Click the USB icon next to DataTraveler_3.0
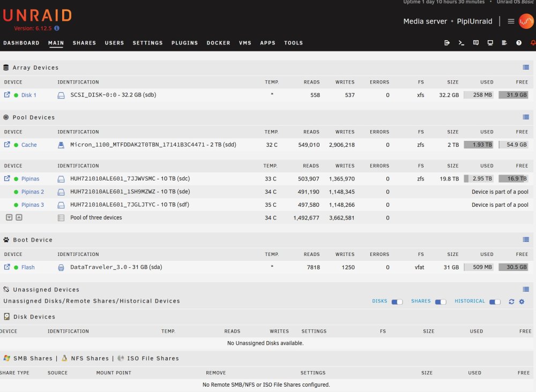The width and height of the screenshot is (536, 392). point(61,267)
